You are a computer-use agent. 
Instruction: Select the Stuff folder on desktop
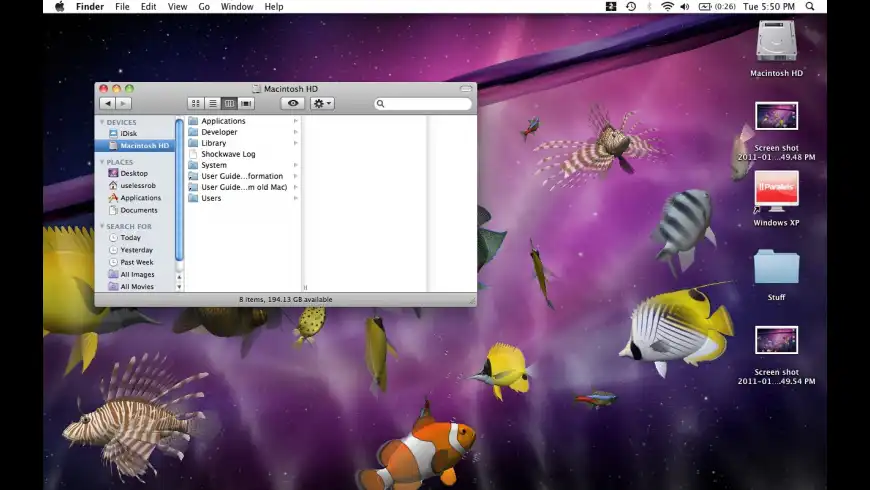coord(776,268)
